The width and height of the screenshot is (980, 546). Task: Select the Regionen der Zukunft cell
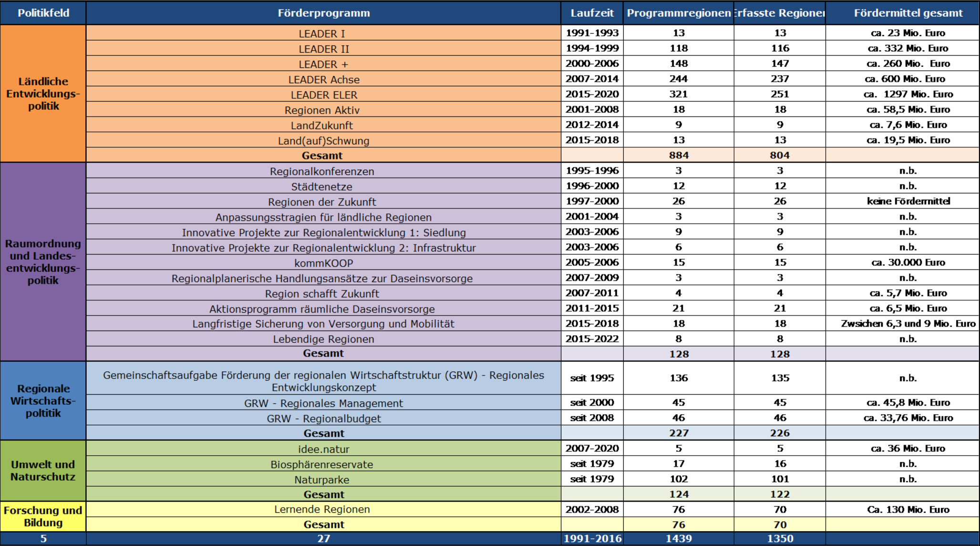[323, 201]
